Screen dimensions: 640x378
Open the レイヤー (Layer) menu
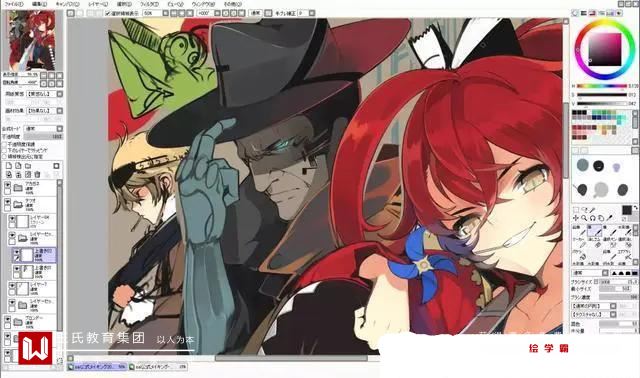tap(98, 4)
